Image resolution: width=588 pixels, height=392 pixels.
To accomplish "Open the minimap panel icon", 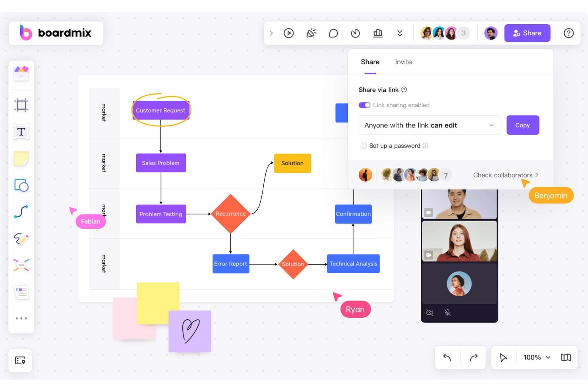I will (x=566, y=357).
